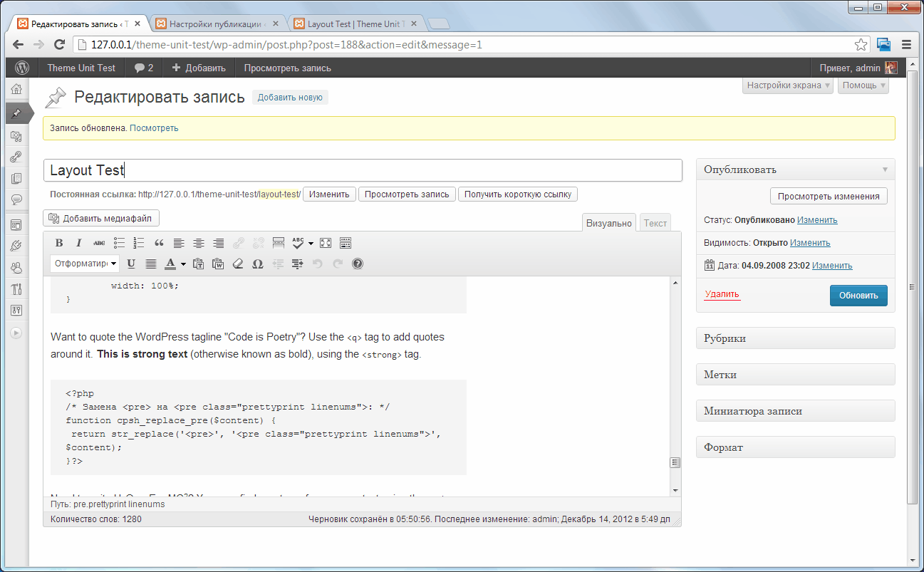Click the blue Обновить button
924x572 pixels.
tap(858, 295)
